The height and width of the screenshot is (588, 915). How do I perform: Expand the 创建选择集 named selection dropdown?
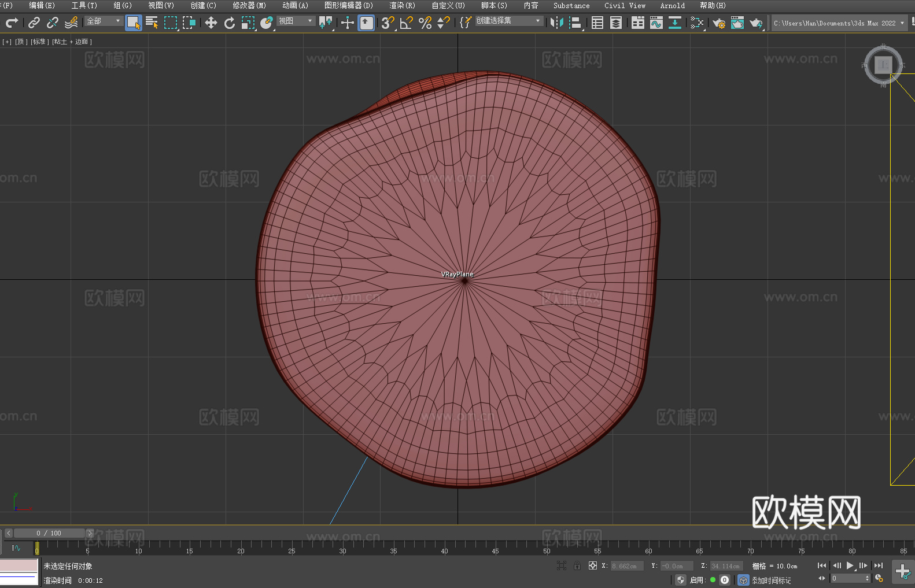coord(508,21)
